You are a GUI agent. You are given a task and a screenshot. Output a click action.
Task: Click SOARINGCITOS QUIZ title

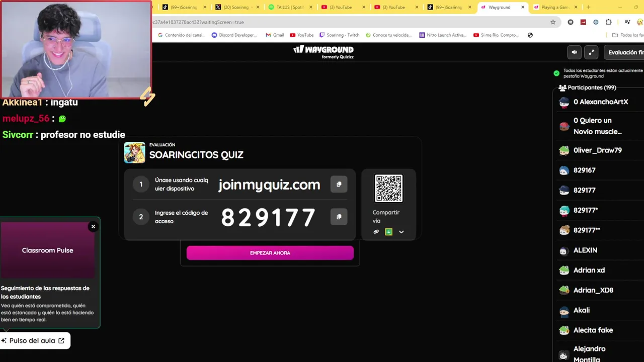[x=196, y=155]
